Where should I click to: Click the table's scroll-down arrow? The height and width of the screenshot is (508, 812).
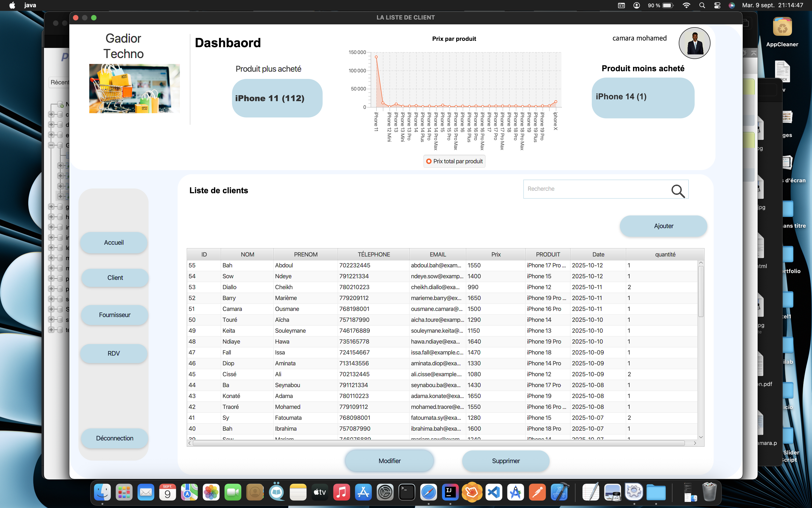(701, 437)
